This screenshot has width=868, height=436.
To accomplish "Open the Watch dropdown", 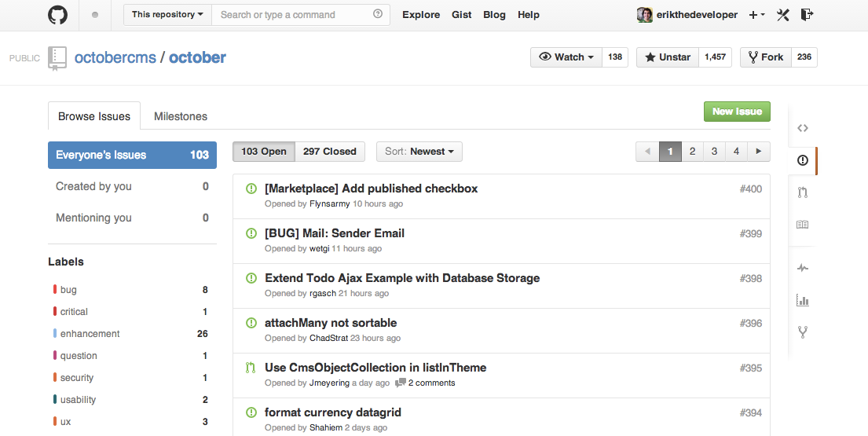I will (x=566, y=57).
